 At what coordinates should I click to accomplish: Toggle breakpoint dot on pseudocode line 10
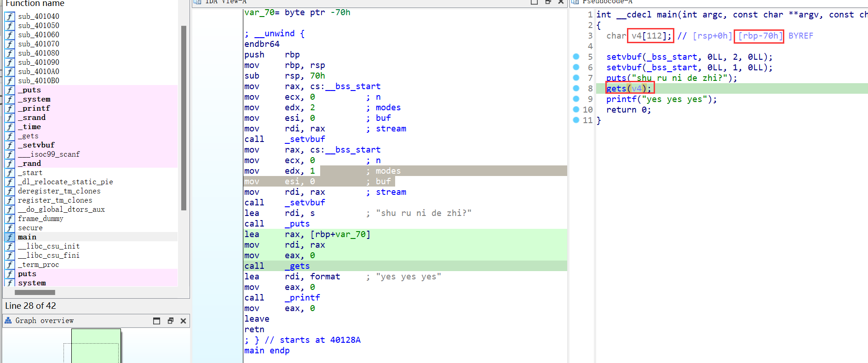pyautogui.click(x=576, y=109)
